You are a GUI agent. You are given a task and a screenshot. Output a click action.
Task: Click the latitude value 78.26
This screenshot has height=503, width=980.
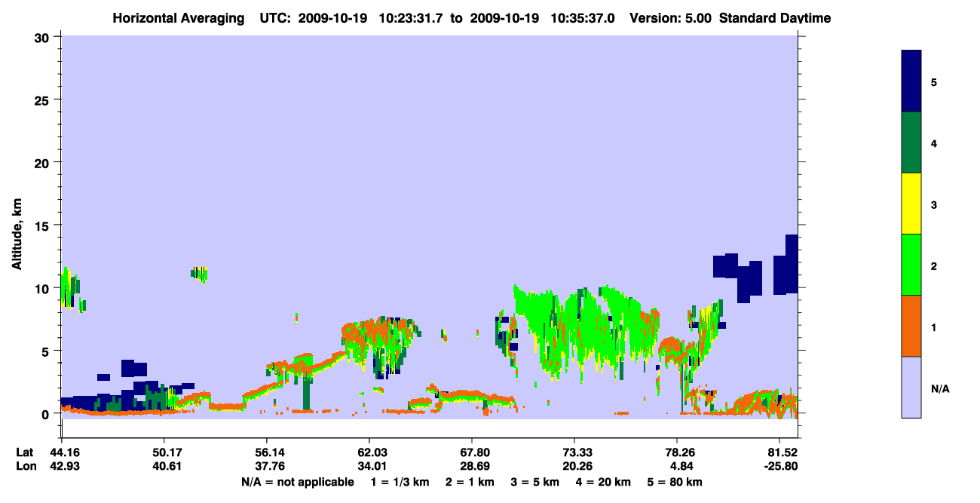[x=677, y=452]
